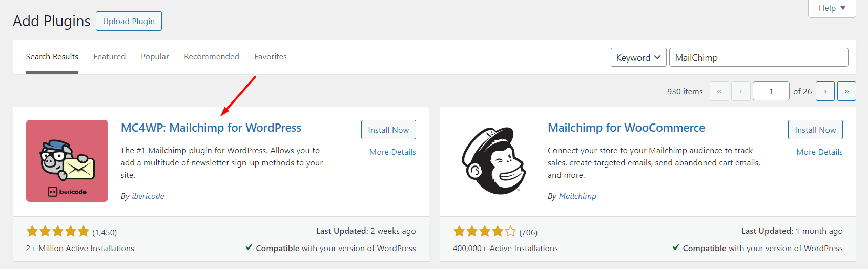Install Mailchimp for WooCommerce plugin
This screenshot has width=868, height=269.
815,130
